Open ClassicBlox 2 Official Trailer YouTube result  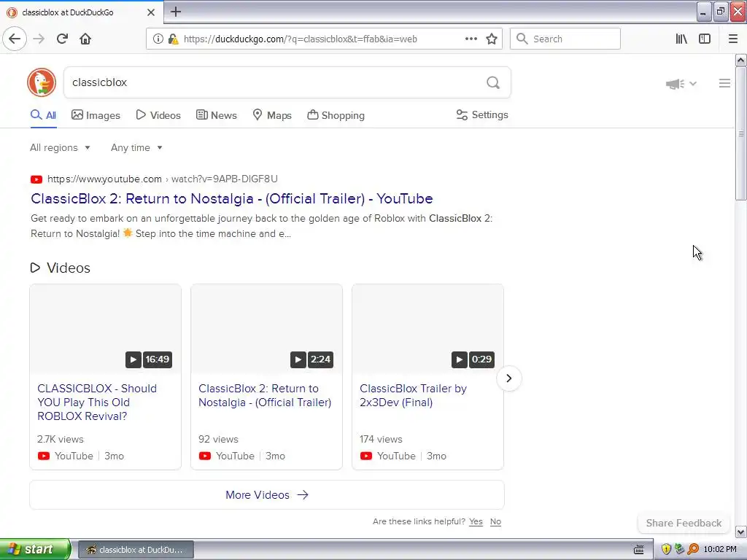tap(231, 198)
